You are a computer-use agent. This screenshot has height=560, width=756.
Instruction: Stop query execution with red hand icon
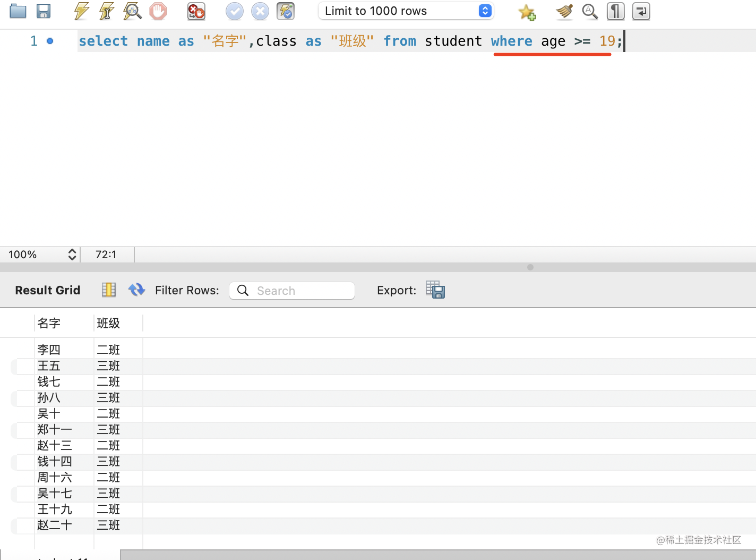pyautogui.click(x=158, y=11)
